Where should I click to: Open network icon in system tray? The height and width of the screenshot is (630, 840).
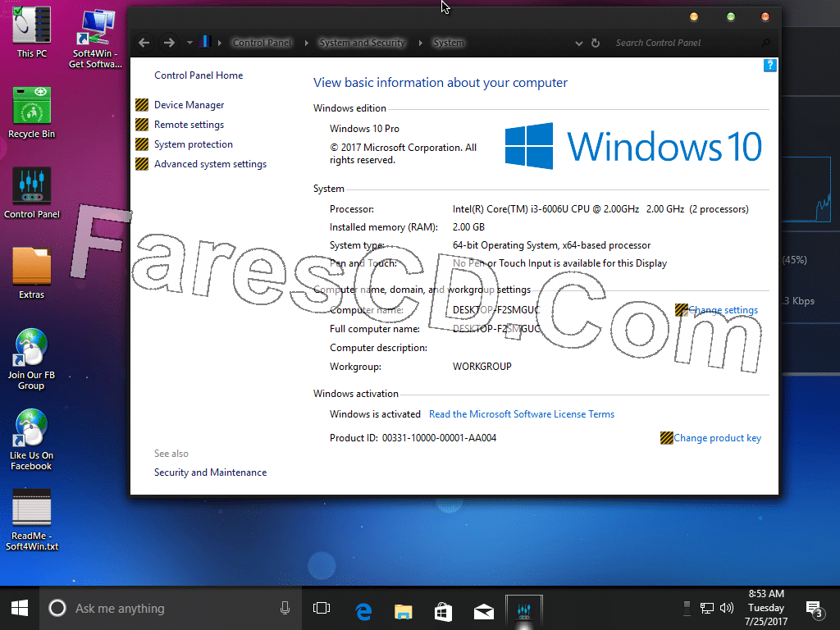(x=707, y=608)
